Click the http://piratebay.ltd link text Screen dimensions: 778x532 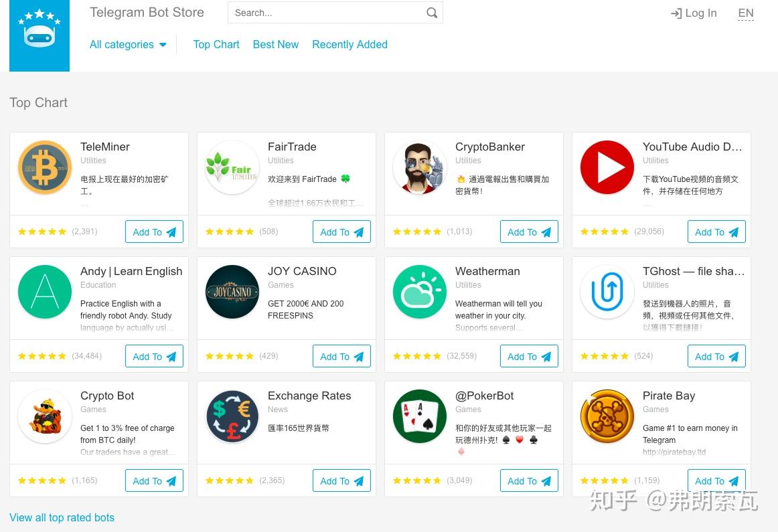coord(674,452)
